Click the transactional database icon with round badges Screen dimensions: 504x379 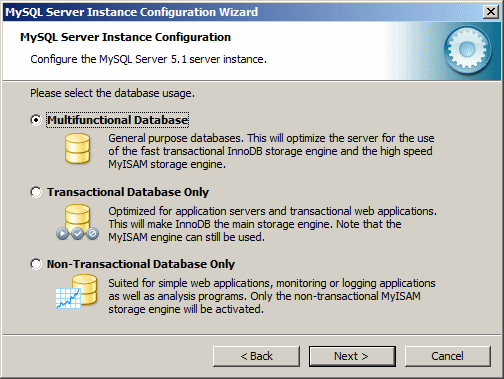click(77, 222)
